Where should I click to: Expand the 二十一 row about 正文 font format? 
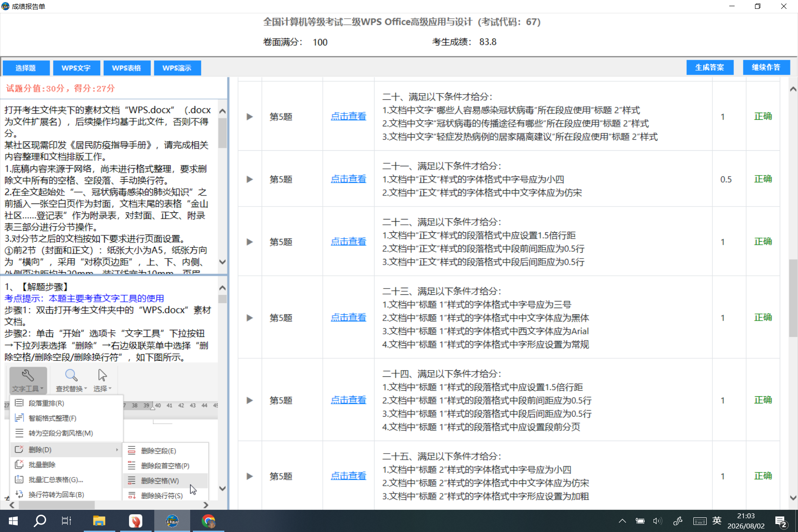(x=250, y=179)
